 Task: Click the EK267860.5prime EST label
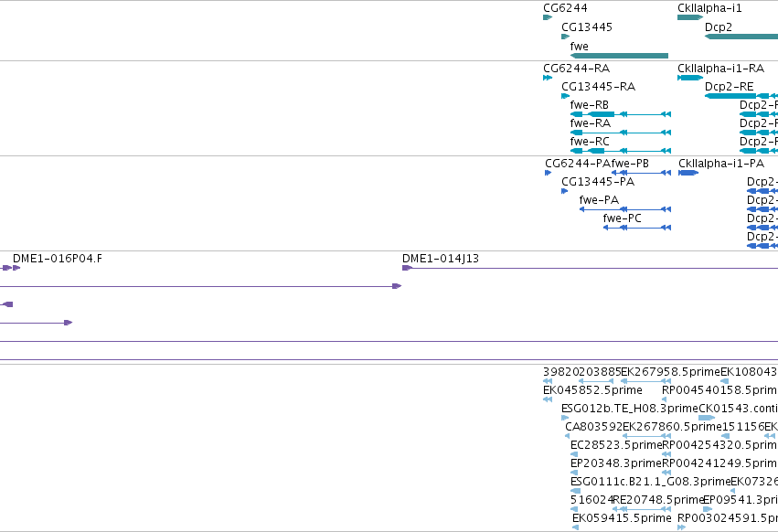click(x=672, y=427)
